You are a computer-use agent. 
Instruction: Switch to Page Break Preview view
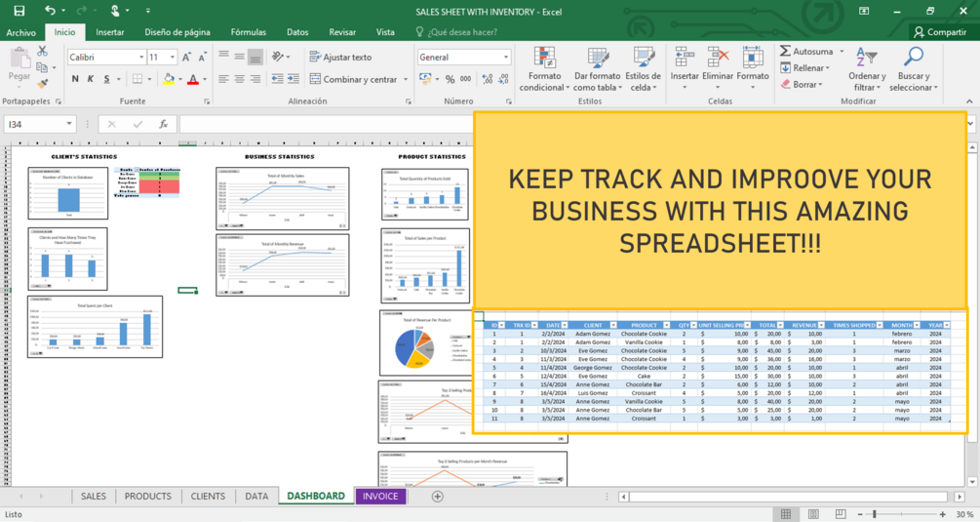[841, 514]
